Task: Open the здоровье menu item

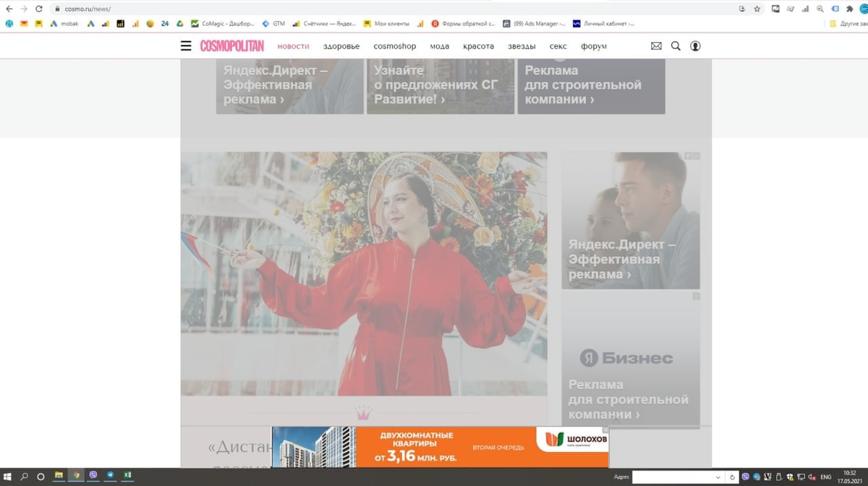Action: point(341,46)
